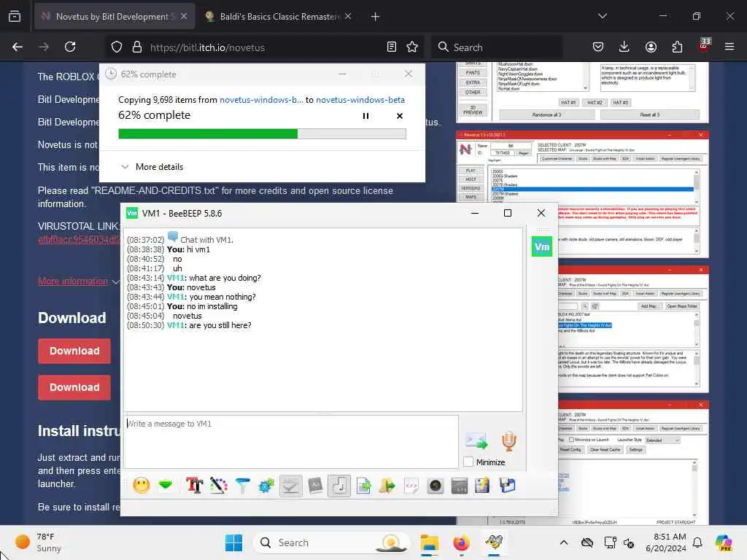Screen dimensions: 747x560
Task: Click in Write a message to VM1 field
Action: click(x=291, y=441)
